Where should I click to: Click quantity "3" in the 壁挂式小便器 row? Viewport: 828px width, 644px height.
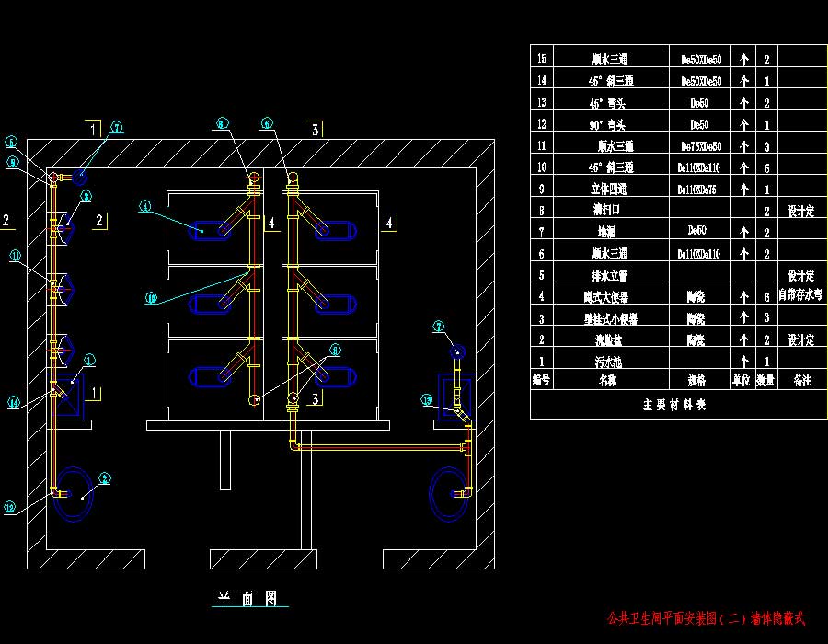(766, 317)
